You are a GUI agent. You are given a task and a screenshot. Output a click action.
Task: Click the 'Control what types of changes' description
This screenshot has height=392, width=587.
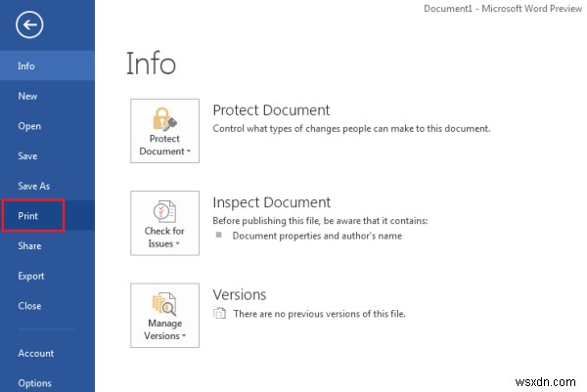[x=351, y=129]
